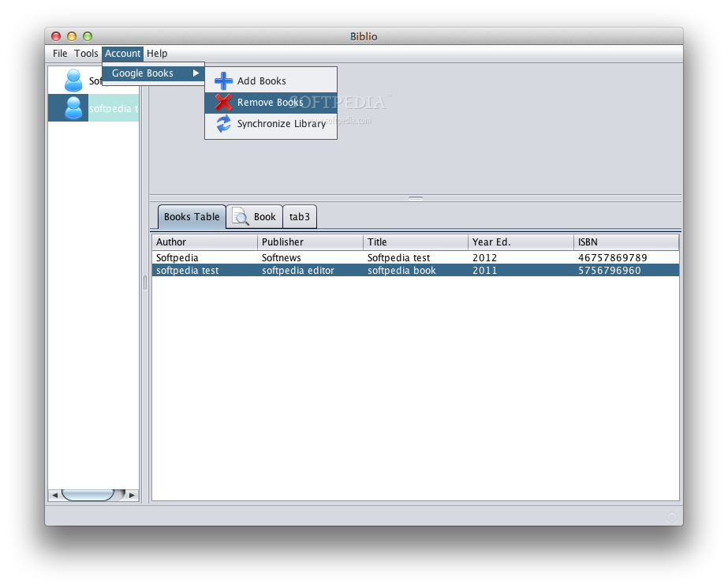Minimize Biblio window with yellow button
Image resolution: width=728 pixels, height=588 pixels.
click(72, 36)
